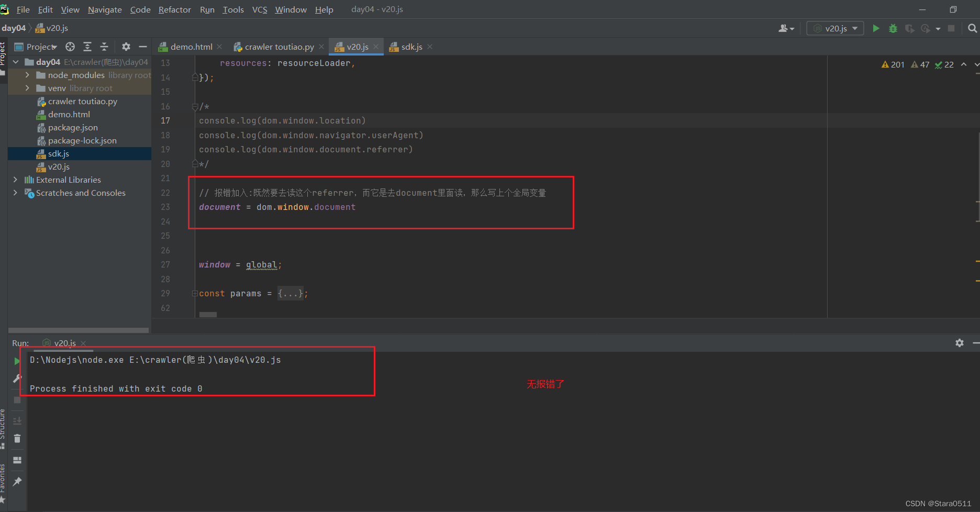Show the 201 warnings inspection widget
Viewport: 980px width, 512px height.
[893, 64]
